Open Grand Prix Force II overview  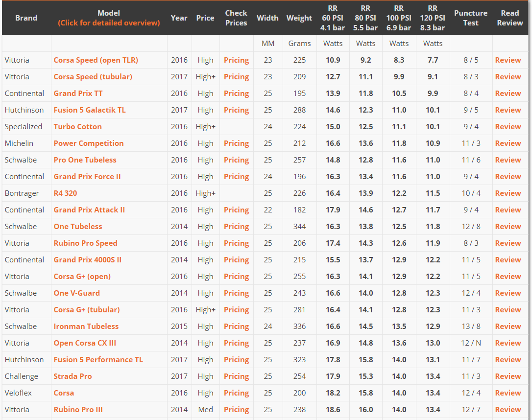coord(87,177)
